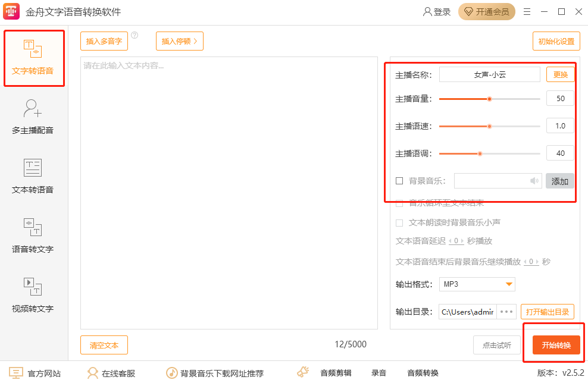Switch to 语音转文字 mode icon

tap(32, 227)
